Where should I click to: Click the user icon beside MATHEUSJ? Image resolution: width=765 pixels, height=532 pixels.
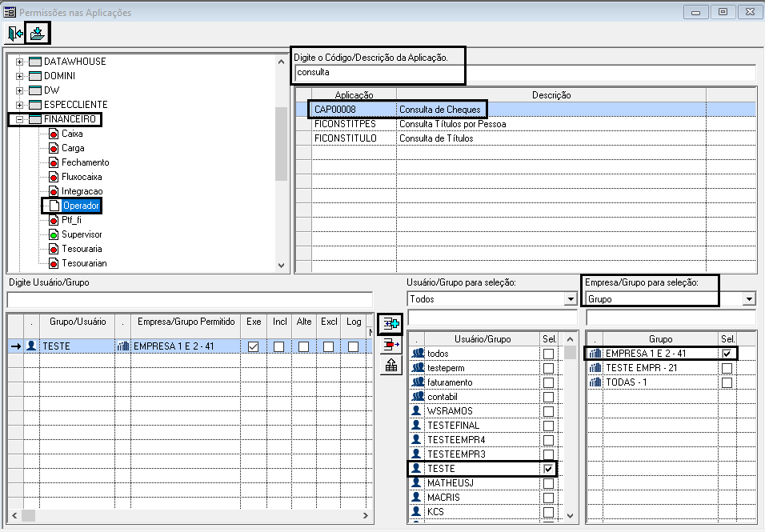point(416,482)
